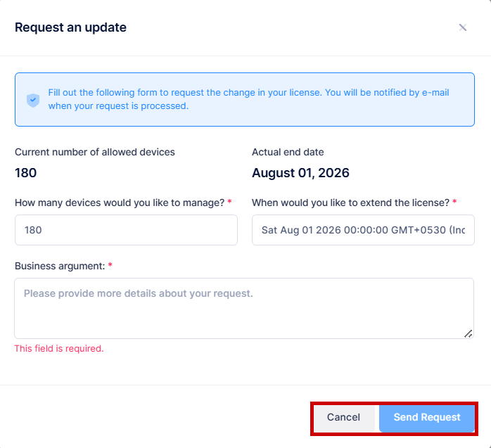The image size is (491, 448).
Task: Click the 'Current number of allowed devices' label
Action: coord(95,152)
